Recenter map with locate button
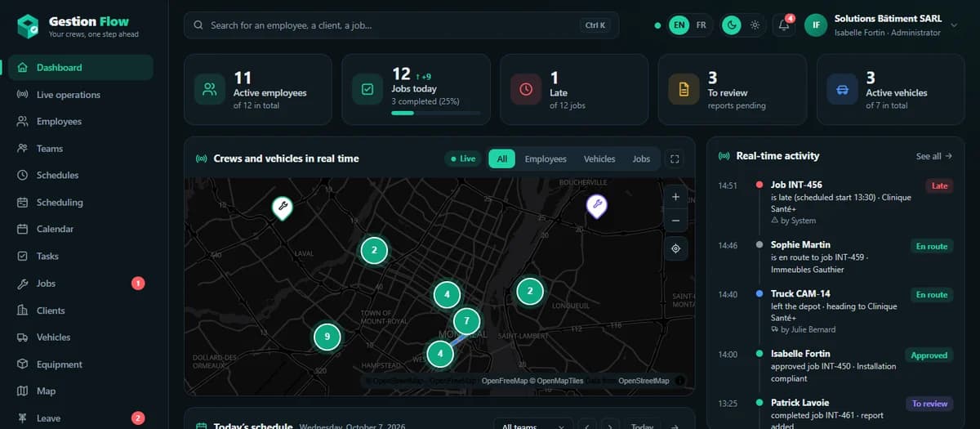 click(x=675, y=248)
